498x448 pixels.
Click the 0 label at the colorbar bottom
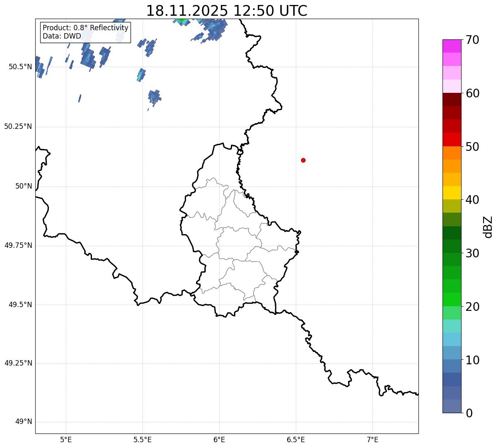pos(469,413)
